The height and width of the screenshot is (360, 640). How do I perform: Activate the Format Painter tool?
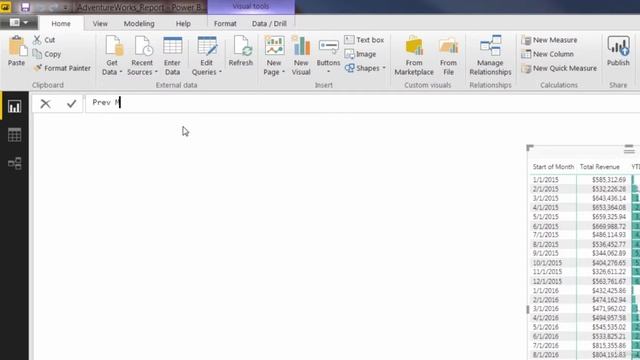pos(62,68)
